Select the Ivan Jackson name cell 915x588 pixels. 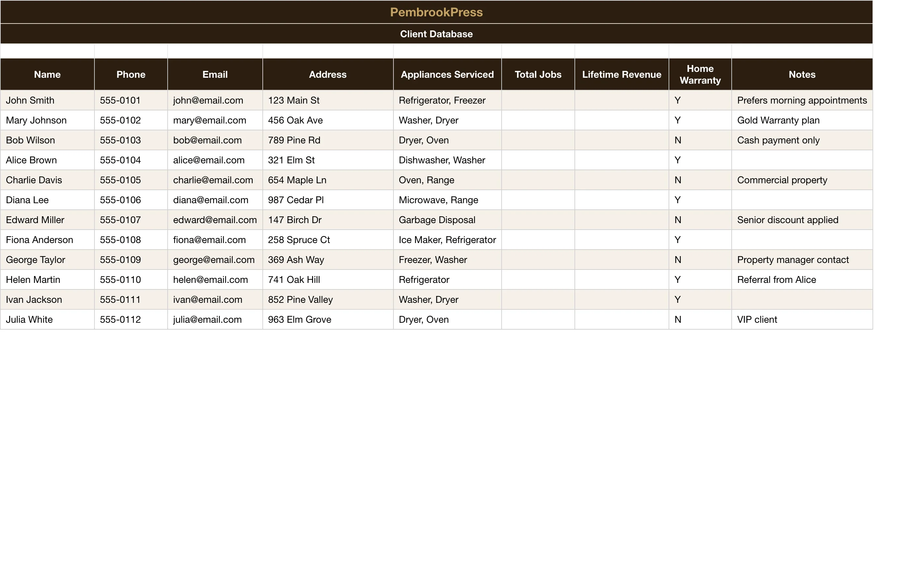point(47,299)
